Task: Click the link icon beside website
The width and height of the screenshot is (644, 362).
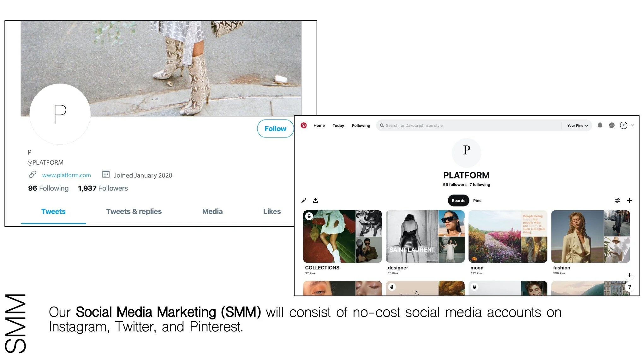Action: click(33, 174)
